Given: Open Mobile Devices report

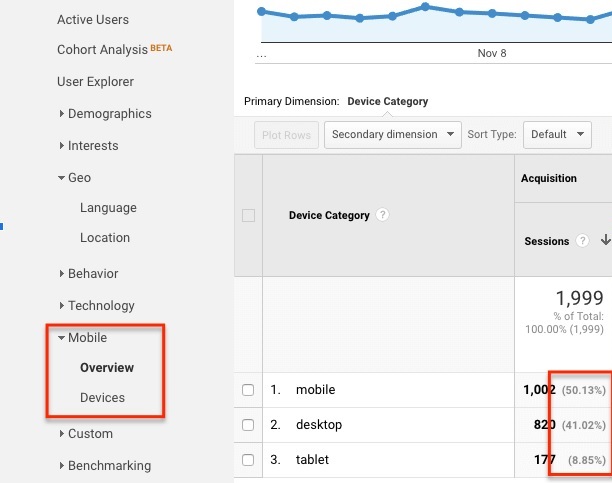Looking at the screenshot, I should pyautogui.click(x=102, y=398).
